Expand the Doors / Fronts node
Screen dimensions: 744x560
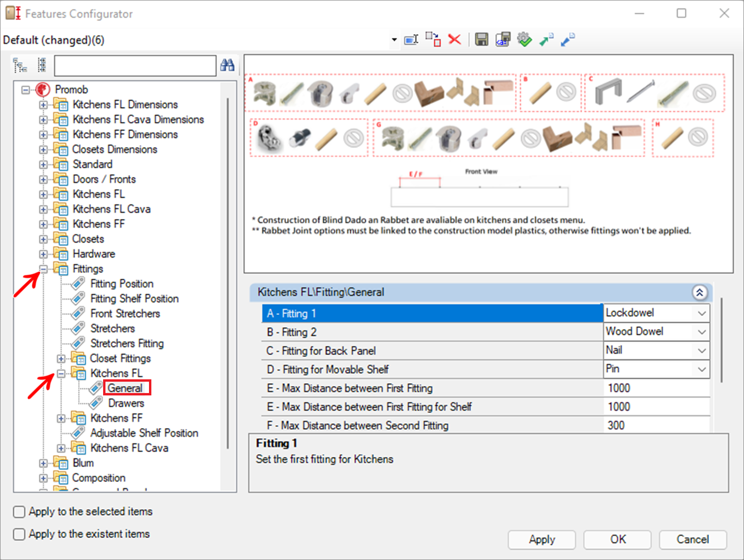43,179
